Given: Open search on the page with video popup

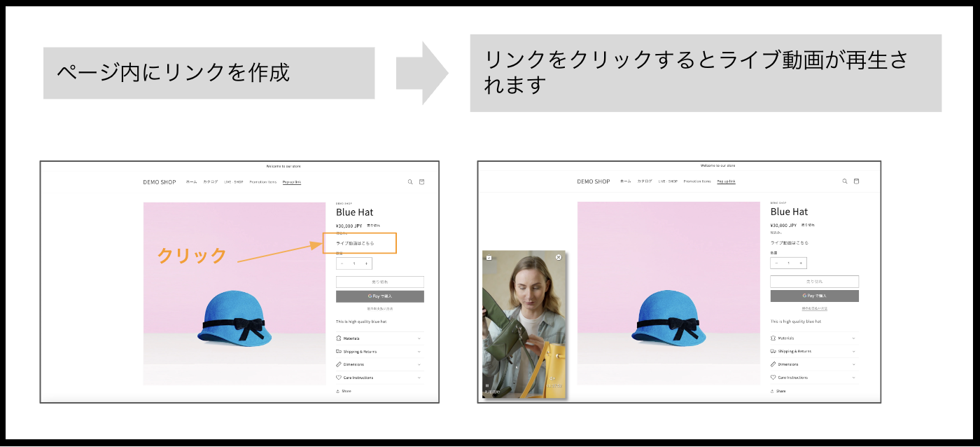Looking at the screenshot, I should 845,181.
